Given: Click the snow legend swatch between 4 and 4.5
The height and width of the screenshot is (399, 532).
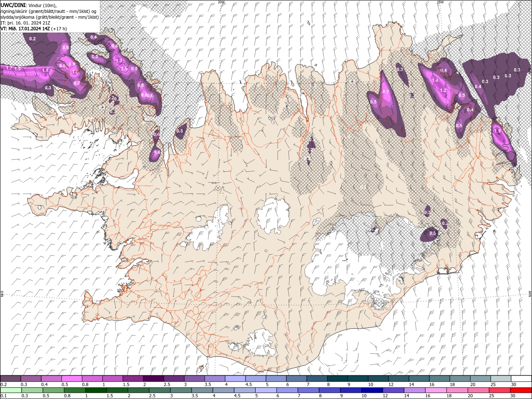Looking at the screenshot, I should click(235, 379).
